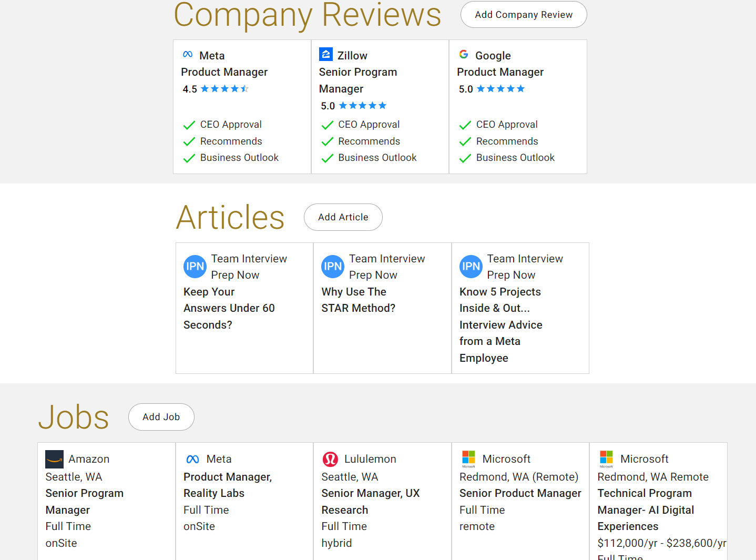Image resolution: width=756 pixels, height=560 pixels.
Task: Click the onSite label on Amazon job
Action: coord(61,543)
